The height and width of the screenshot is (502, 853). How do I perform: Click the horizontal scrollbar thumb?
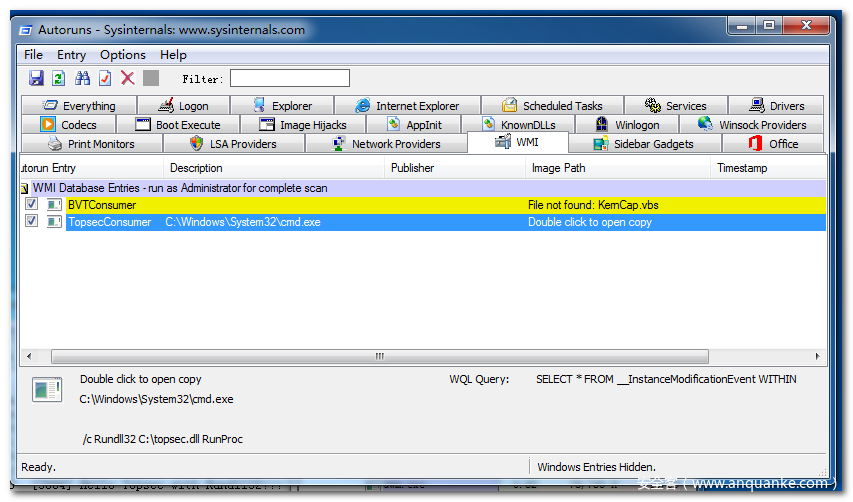379,356
